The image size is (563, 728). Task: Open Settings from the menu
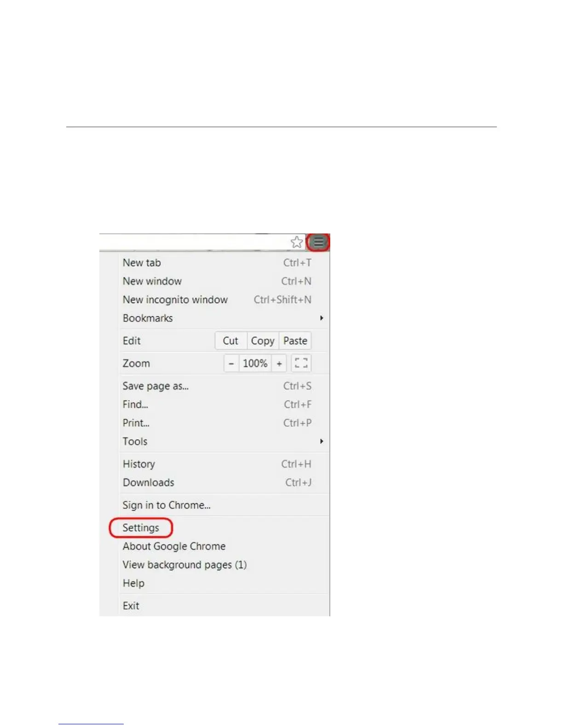(x=141, y=528)
